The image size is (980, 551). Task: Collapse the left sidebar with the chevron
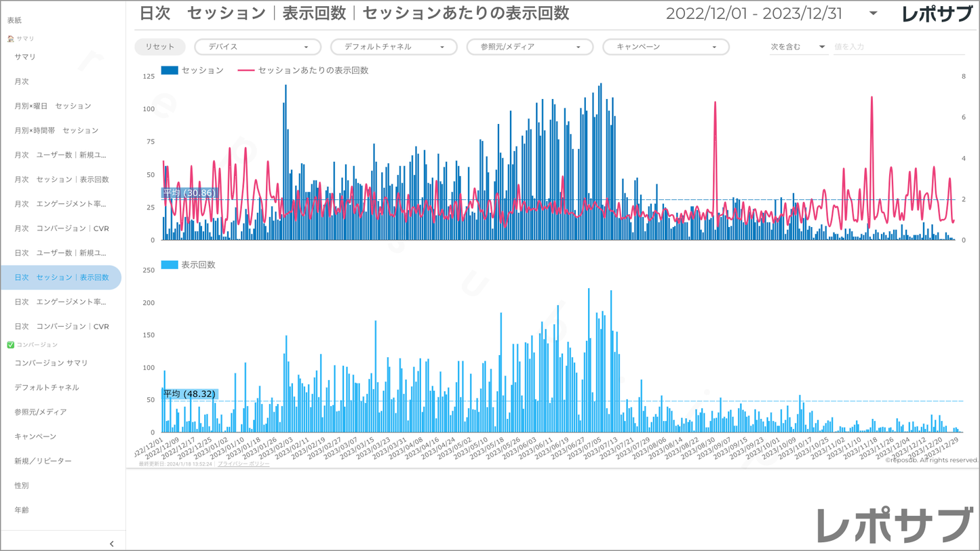(111, 544)
